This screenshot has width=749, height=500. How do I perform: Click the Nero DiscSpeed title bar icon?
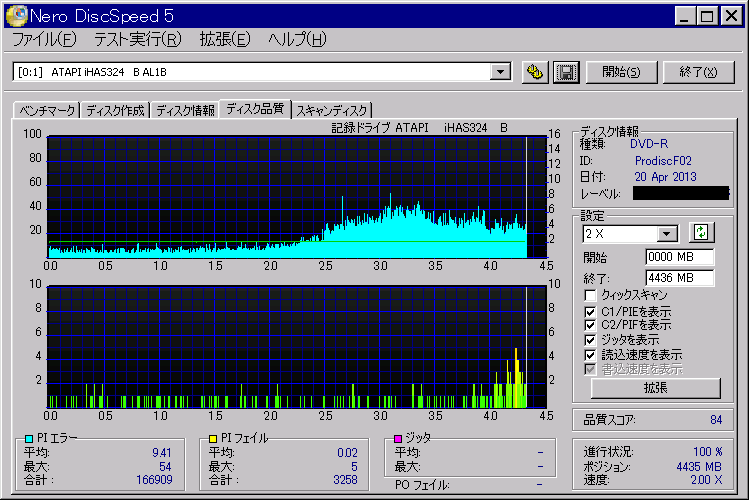click(x=16, y=16)
